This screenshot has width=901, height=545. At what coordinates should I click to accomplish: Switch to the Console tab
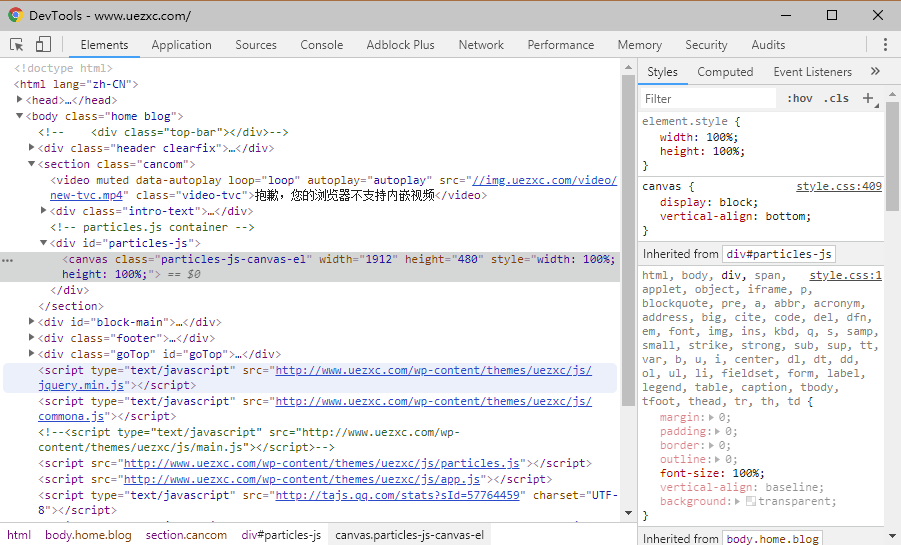pos(321,45)
